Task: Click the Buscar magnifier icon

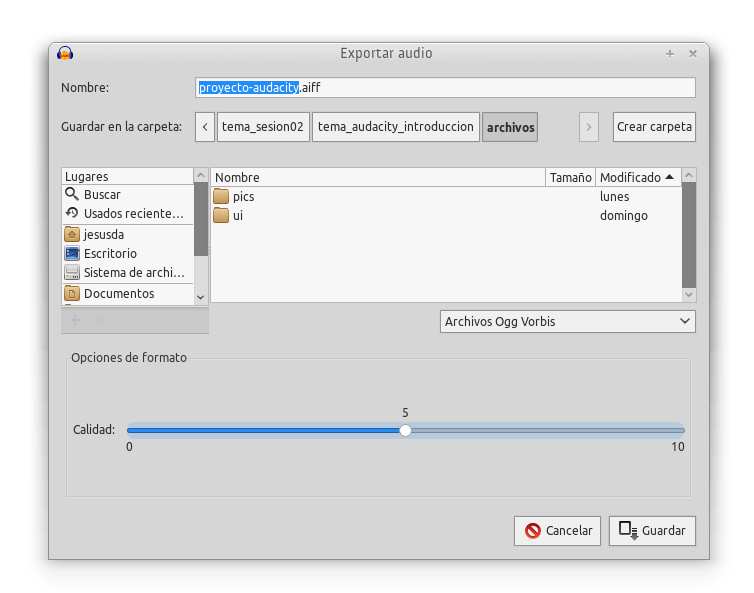Action: (x=72, y=195)
